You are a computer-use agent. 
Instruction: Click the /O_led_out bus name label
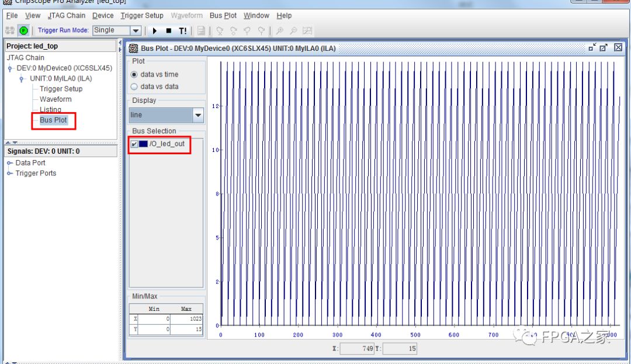pyautogui.click(x=167, y=144)
